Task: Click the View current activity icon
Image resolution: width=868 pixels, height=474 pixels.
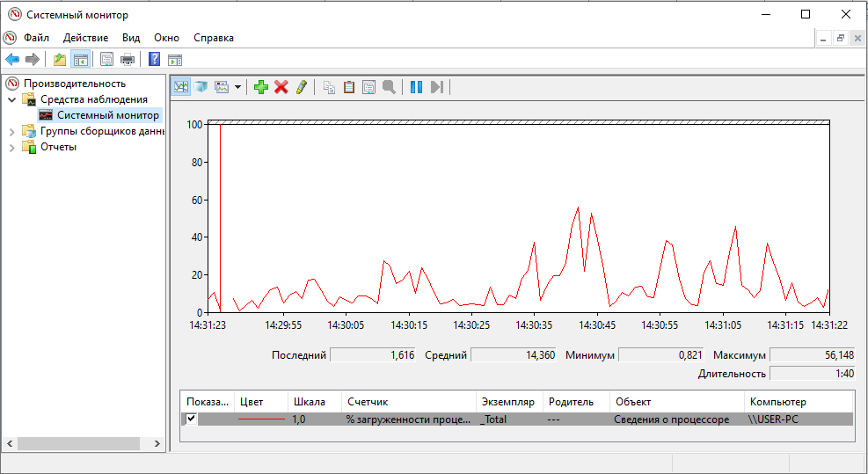Action: click(181, 86)
